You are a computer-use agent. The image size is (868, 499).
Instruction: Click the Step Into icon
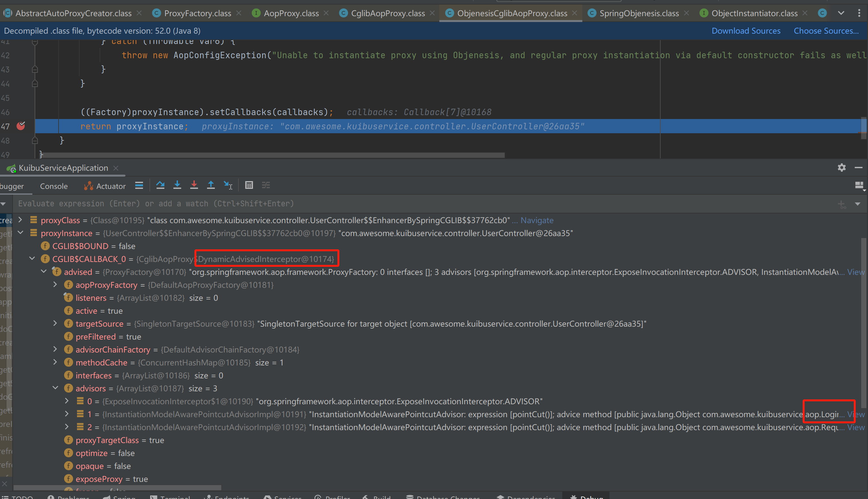point(177,185)
